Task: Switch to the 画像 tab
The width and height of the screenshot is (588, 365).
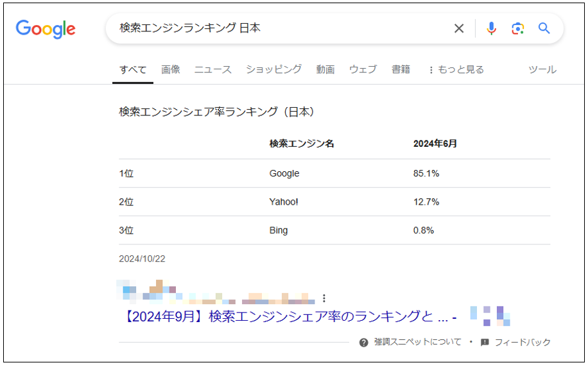Action: click(171, 69)
